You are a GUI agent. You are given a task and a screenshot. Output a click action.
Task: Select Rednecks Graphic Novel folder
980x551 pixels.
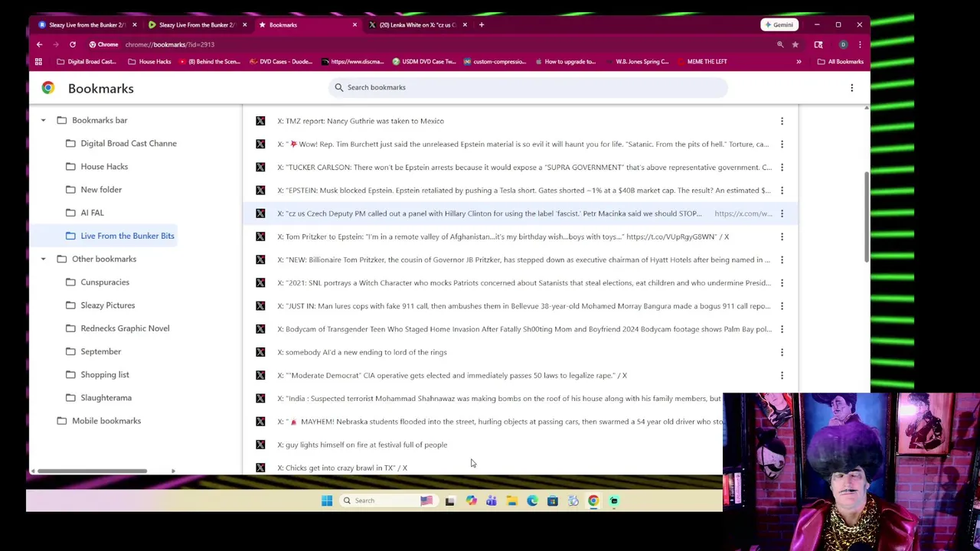click(x=117, y=328)
